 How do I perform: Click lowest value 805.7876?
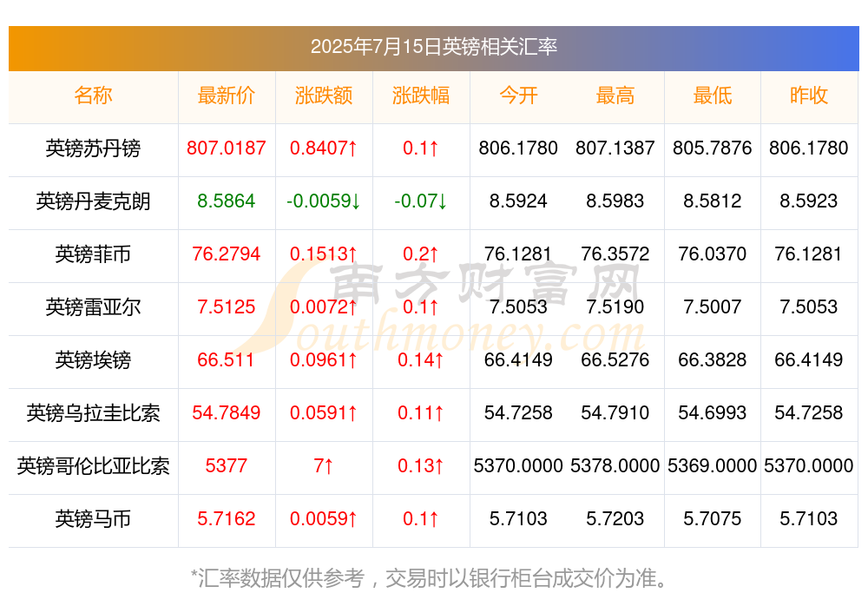[x=713, y=148]
